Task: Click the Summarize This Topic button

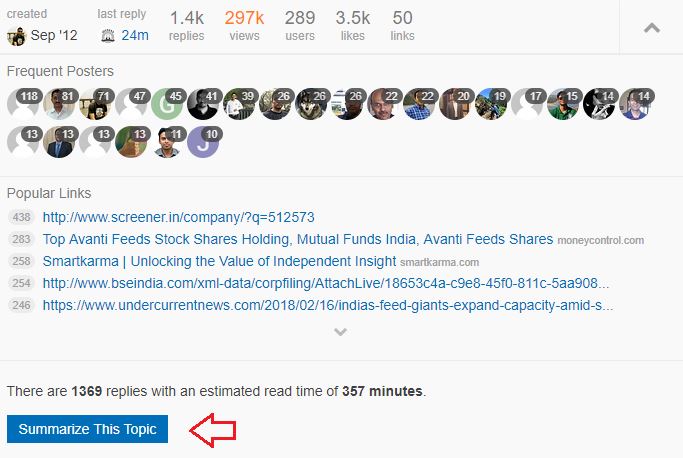Action: coord(88,429)
